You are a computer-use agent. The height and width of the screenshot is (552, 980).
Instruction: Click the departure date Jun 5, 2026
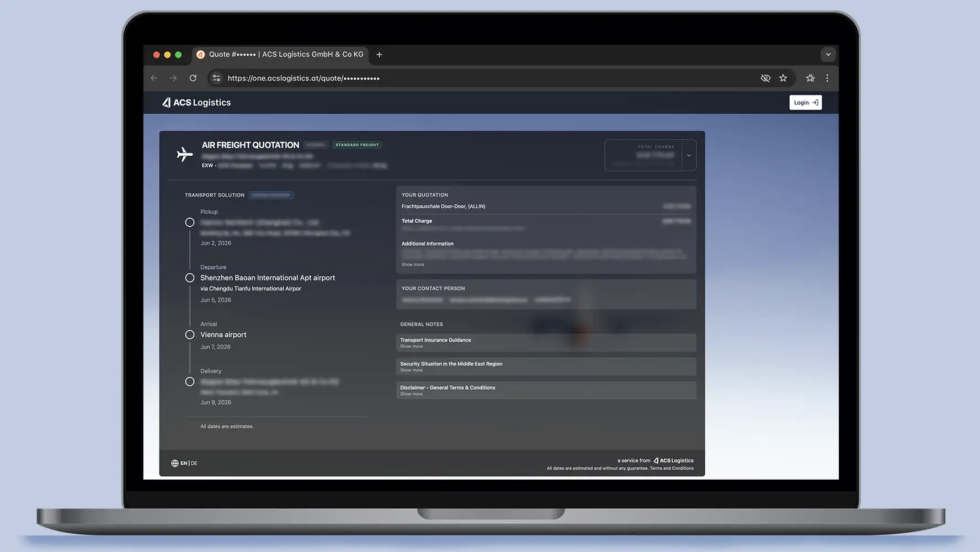pos(216,300)
